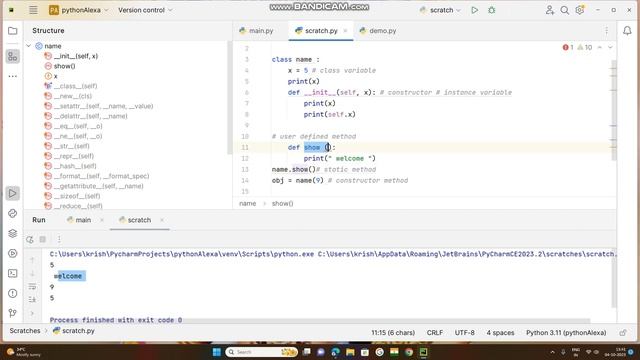This screenshot has width=640, height=360.
Task: Debug the scratch configuration
Action: 491,10
